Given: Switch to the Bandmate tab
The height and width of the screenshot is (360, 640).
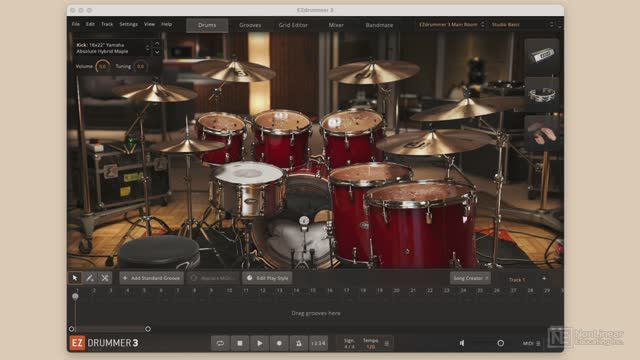Looking at the screenshot, I should pos(379,25).
